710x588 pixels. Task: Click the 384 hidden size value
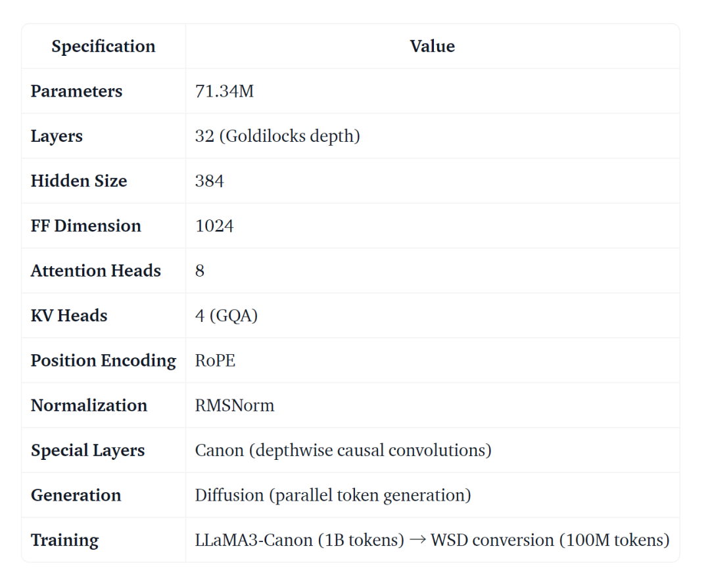tap(209, 181)
